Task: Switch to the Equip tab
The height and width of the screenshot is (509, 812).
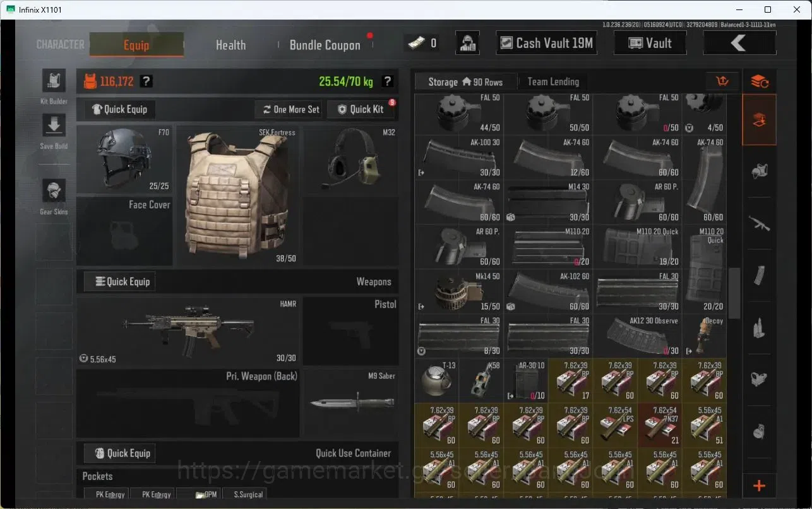Action: [136, 45]
